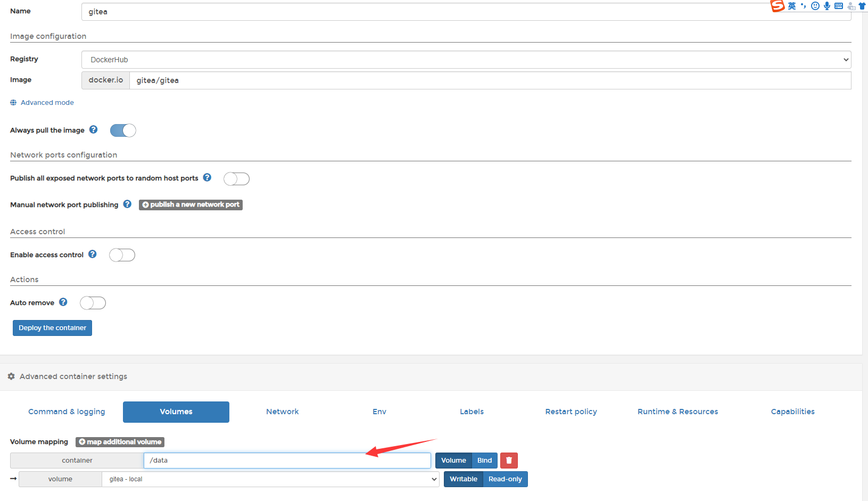The image size is (868, 501).
Task: Open Restart policy tab
Action: click(x=571, y=412)
